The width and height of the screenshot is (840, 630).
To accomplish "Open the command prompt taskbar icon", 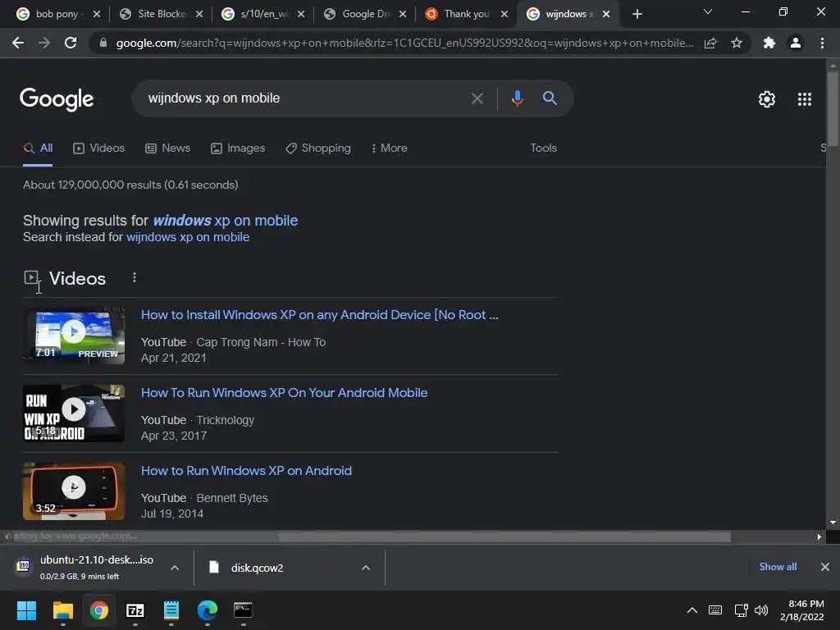I will tap(243, 610).
